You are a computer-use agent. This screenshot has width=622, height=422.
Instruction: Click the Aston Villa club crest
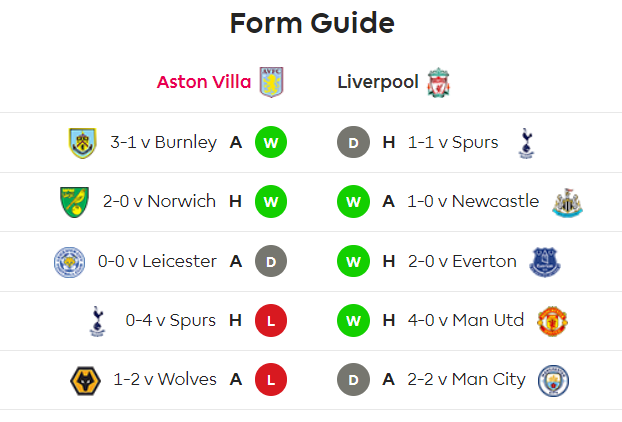(x=271, y=82)
